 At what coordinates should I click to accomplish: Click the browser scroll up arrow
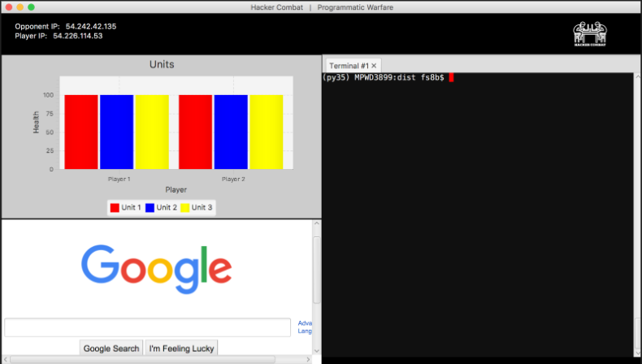coord(316,223)
